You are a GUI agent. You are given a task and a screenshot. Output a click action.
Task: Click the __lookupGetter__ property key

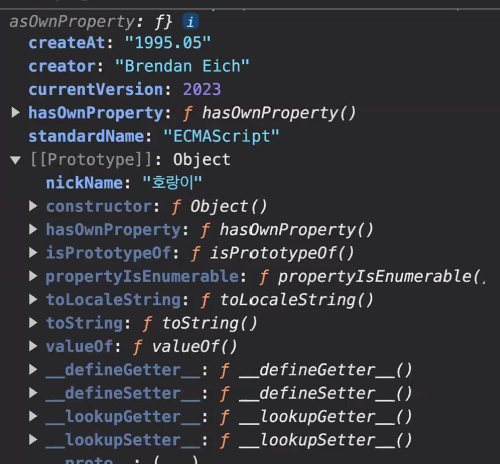pos(123,417)
